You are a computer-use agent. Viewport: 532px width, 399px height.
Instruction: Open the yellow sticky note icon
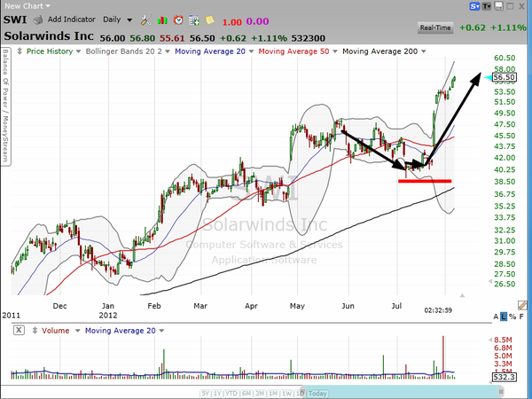click(x=210, y=20)
